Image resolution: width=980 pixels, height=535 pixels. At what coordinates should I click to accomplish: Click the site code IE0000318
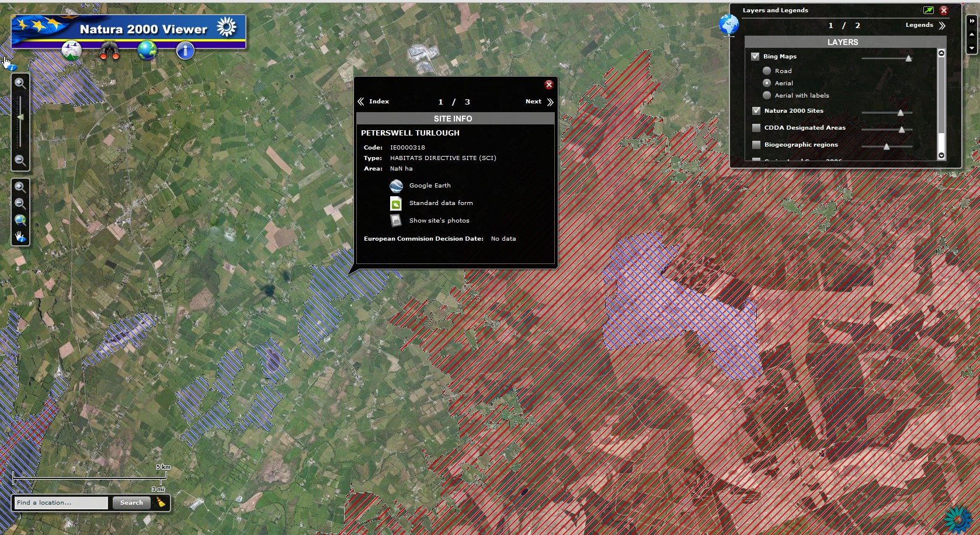(408, 148)
